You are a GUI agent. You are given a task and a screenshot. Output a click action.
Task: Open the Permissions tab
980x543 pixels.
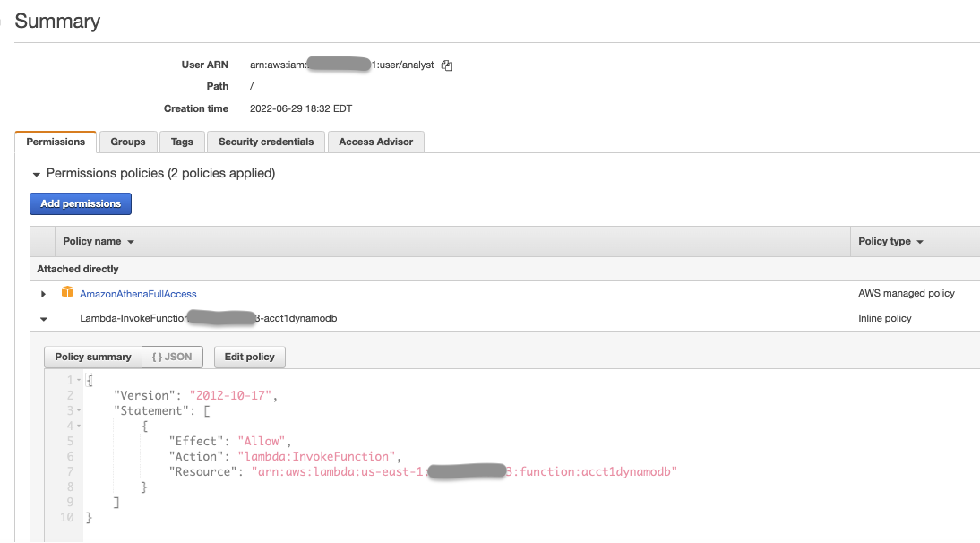point(56,142)
